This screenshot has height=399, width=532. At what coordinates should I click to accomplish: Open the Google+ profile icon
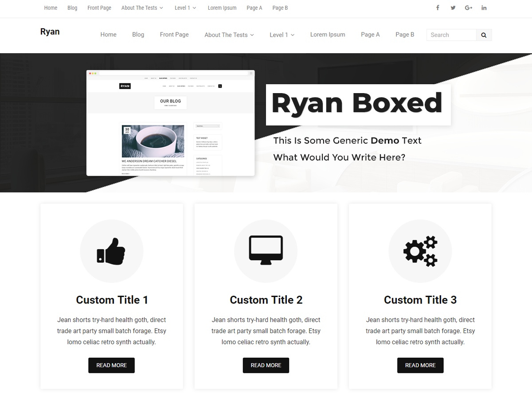coord(468,8)
